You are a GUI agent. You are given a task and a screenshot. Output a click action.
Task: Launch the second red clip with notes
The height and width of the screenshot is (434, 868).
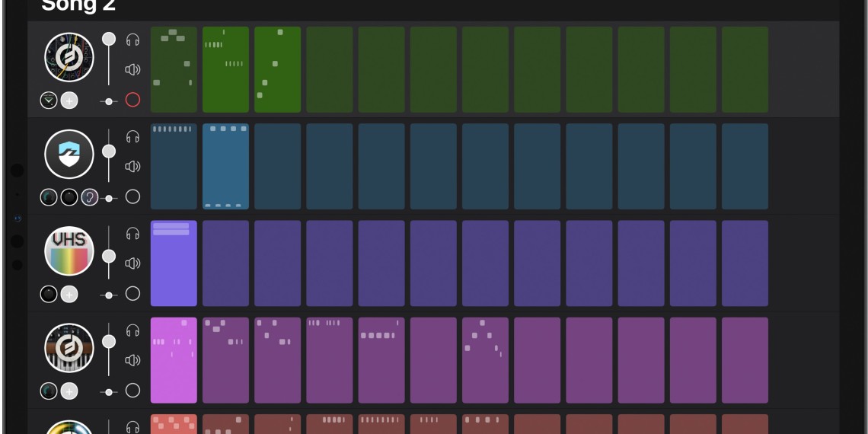pos(226,424)
